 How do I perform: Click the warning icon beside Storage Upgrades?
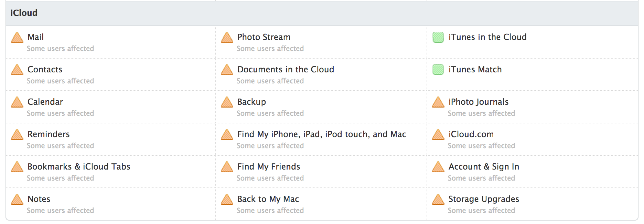click(438, 199)
